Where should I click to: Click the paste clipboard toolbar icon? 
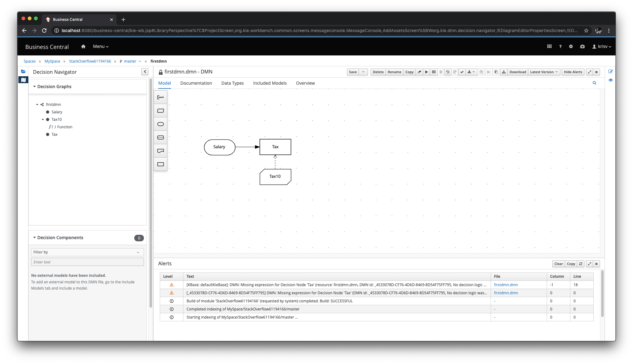pyautogui.click(x=496, y=72)
